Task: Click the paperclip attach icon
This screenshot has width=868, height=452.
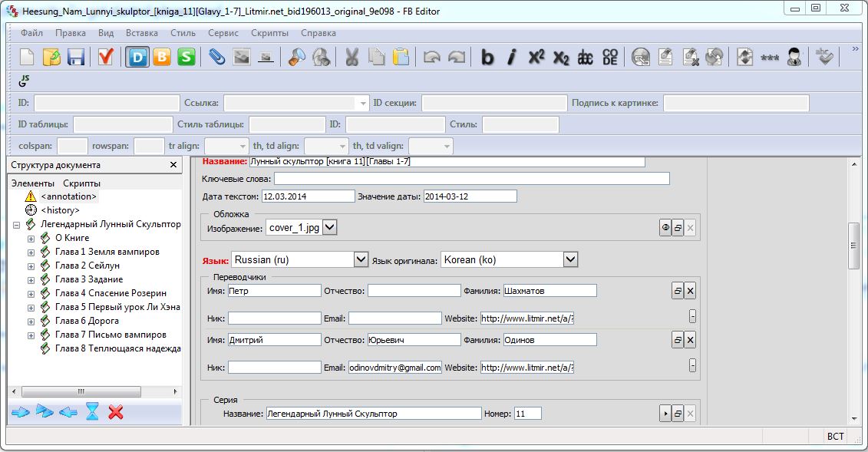Action: [217, 57]
